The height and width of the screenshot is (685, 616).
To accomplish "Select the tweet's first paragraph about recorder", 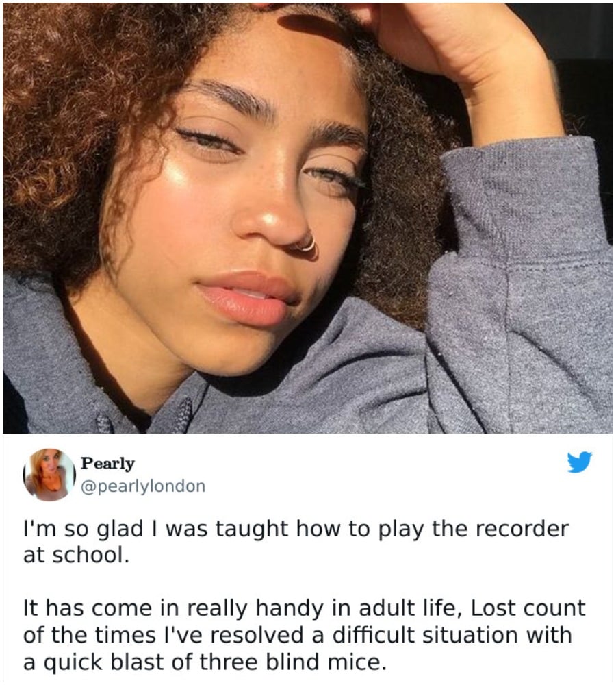I will 296,542.
